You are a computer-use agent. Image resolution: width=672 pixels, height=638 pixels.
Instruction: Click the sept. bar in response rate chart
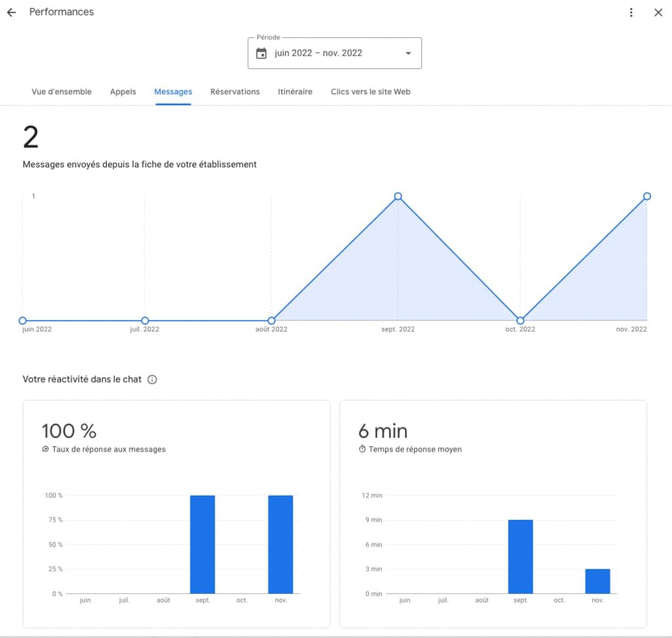click(x=202, y=545)
